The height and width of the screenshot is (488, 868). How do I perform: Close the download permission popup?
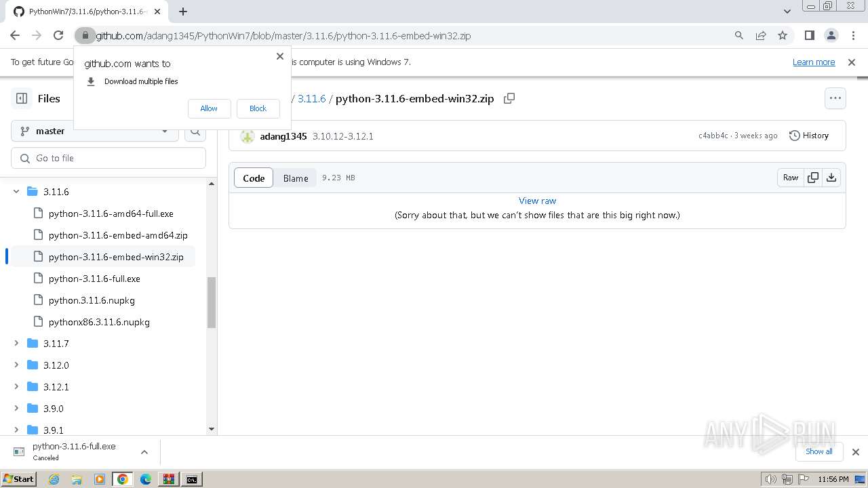[x=280, y=56]
